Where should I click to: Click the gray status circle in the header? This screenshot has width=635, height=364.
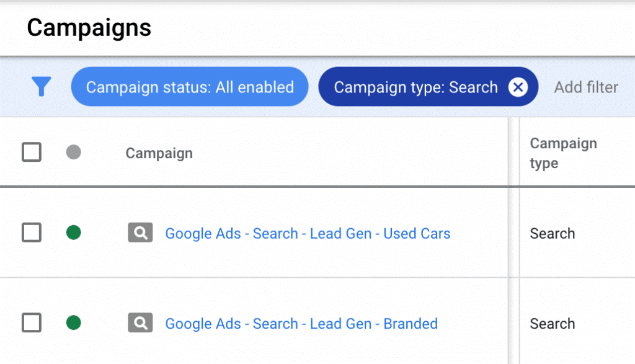click(73, 152)
